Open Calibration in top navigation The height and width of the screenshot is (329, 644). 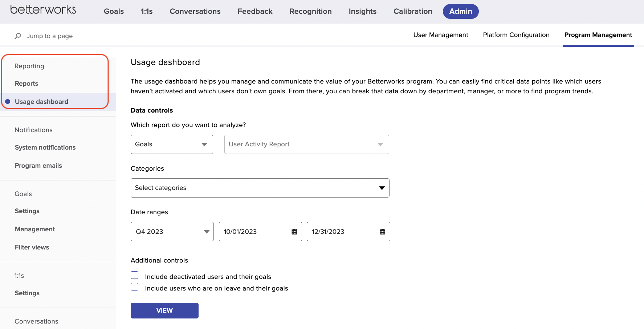(x=413, y=11)
